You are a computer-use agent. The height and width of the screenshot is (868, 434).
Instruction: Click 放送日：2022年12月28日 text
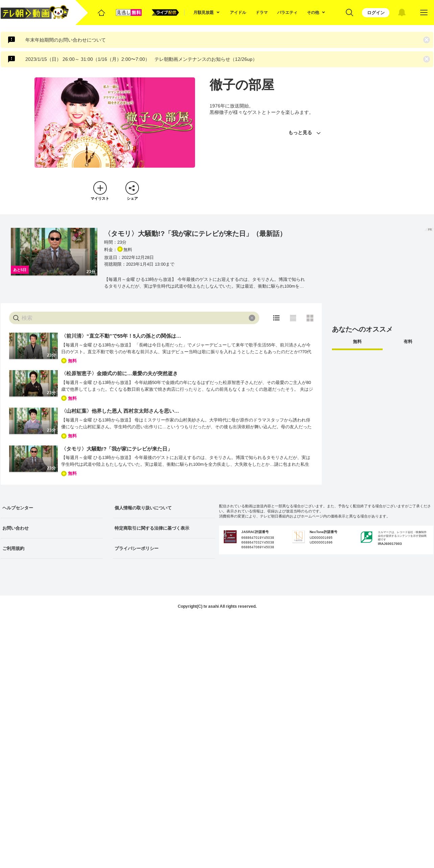(x=129, y=258)
